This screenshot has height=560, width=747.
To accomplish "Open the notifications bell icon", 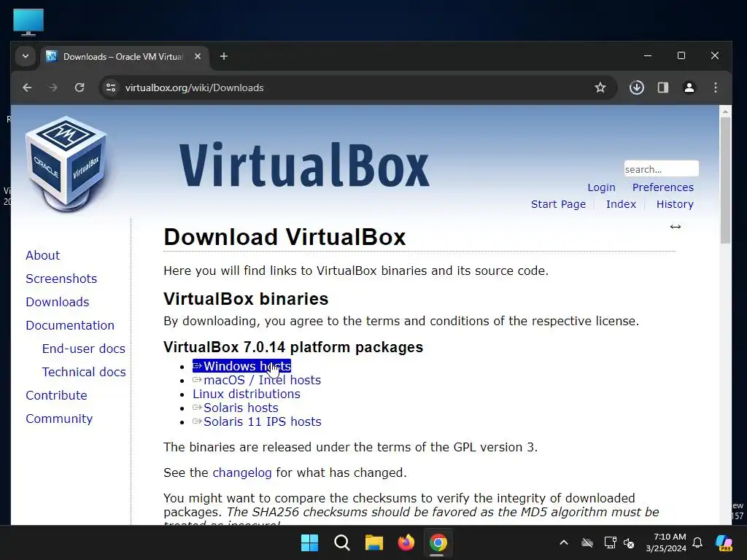I will 697,542.
